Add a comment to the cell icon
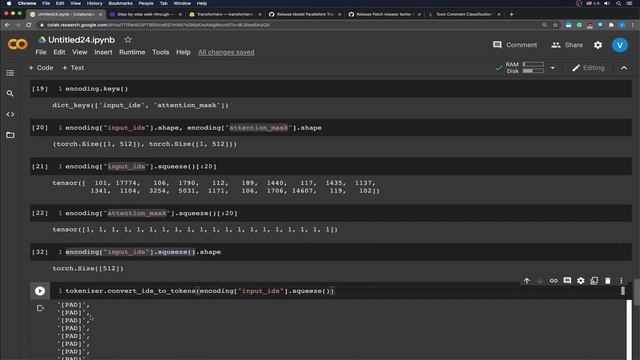This screenshot has width=640, height=360. click(567, 281)
